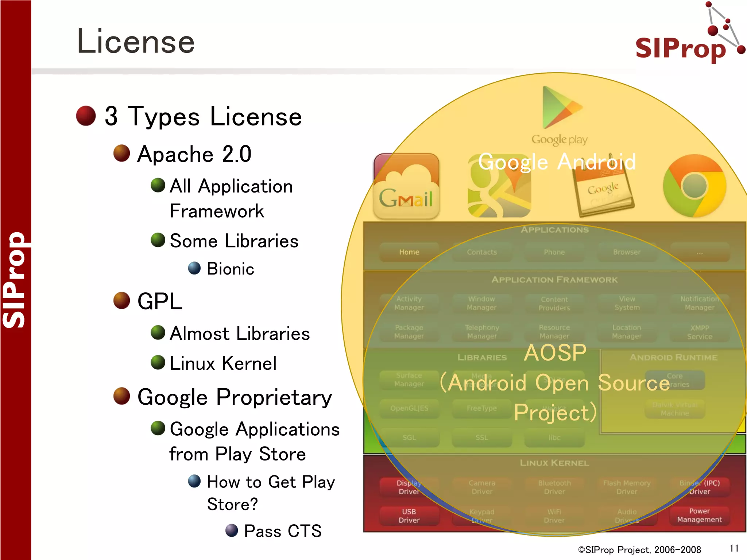Click the Chrome browser icon
The height and width of the screenshot is (560, 747).
click(x=694, y=186)
